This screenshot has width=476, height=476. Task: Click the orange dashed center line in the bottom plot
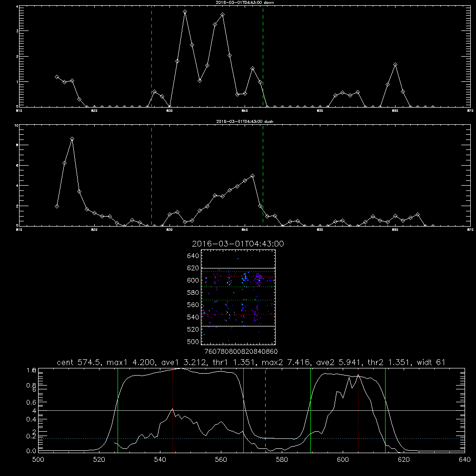[265, 410]
